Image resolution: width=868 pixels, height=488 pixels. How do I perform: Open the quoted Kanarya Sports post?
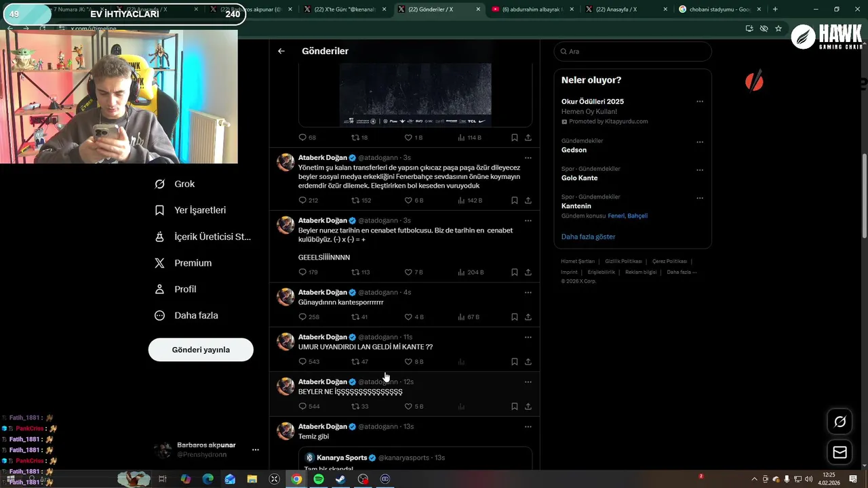point(415,458)
